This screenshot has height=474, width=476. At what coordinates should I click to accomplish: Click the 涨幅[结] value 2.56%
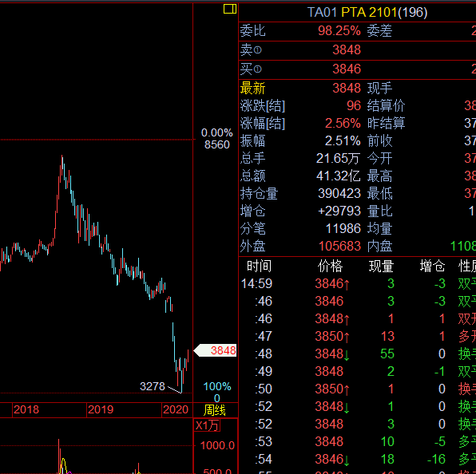pos(343,123)
